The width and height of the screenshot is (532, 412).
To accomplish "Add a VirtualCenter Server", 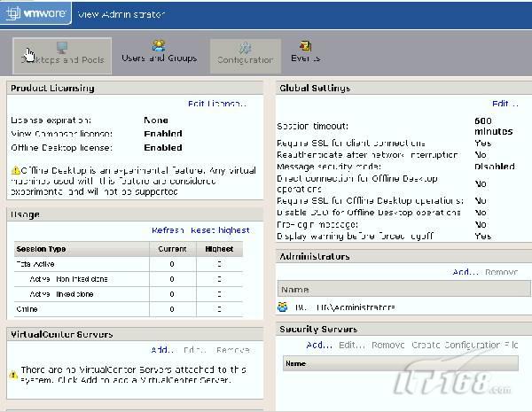I will pyautogui.click(x=162, y=350).
